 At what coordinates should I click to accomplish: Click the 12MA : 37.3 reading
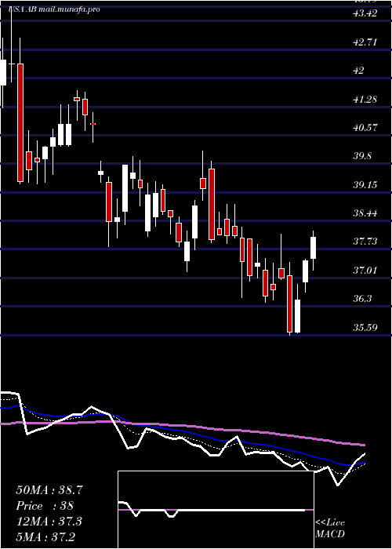point(49,521)
